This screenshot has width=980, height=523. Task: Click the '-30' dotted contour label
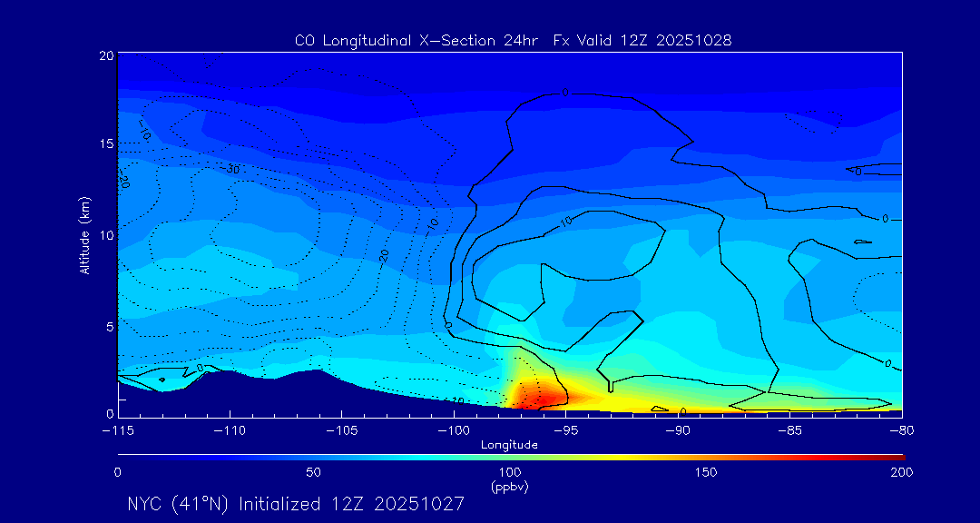click(x=231, y=169)
